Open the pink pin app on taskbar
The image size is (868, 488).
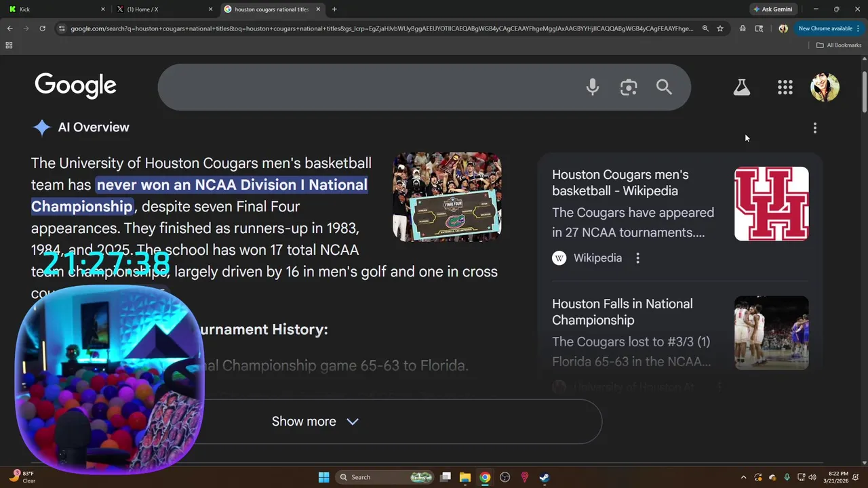coord(524,477)
